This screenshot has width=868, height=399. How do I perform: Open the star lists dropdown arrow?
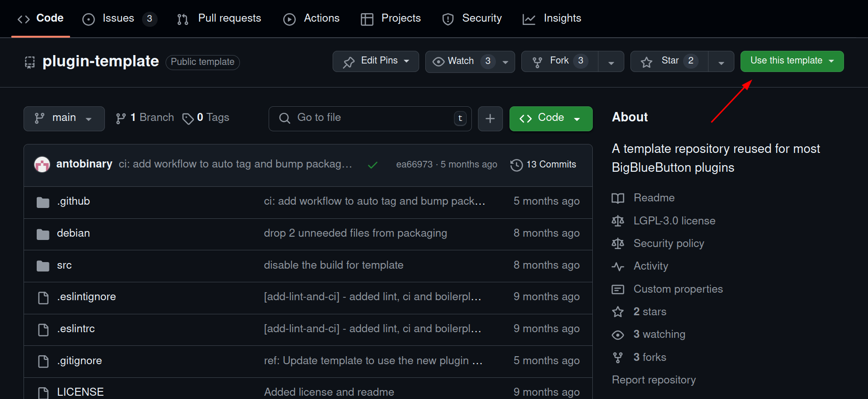point(721,62)
